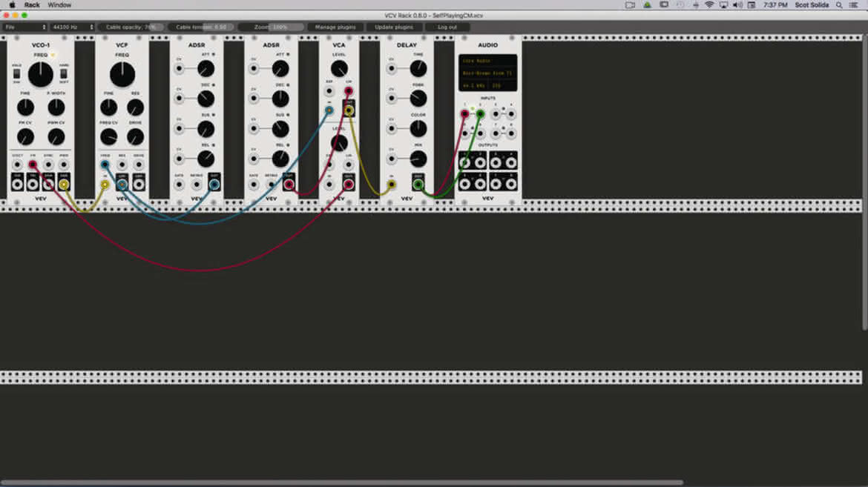Click the VCF DRIVE knob
This screenshot has width=868, height=487.
pos(135,136)
